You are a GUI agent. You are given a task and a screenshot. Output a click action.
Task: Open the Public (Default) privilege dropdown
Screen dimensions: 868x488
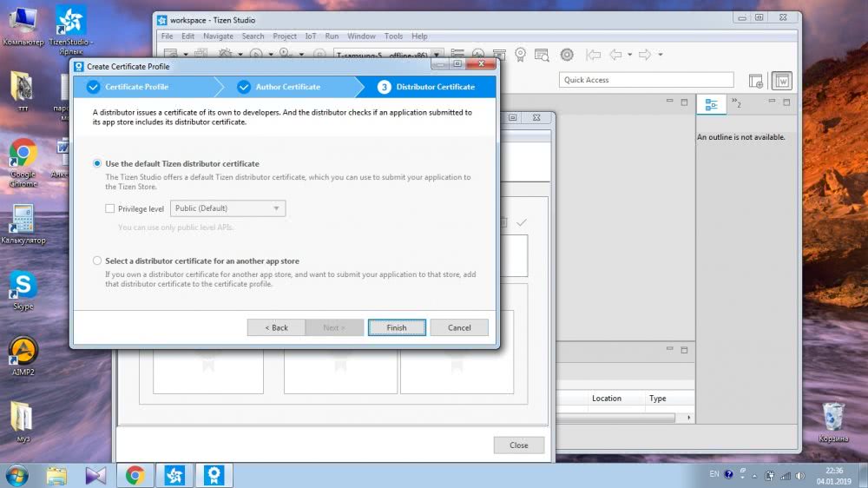pyautogui.click(x=229, y=208)
